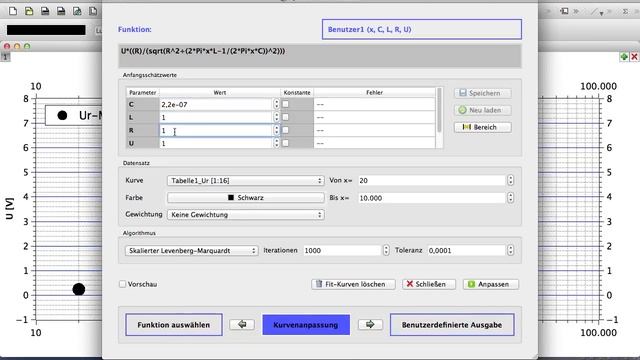
Task: Tick the Konstante checkbox for parameter U
Action: point(285,143)
